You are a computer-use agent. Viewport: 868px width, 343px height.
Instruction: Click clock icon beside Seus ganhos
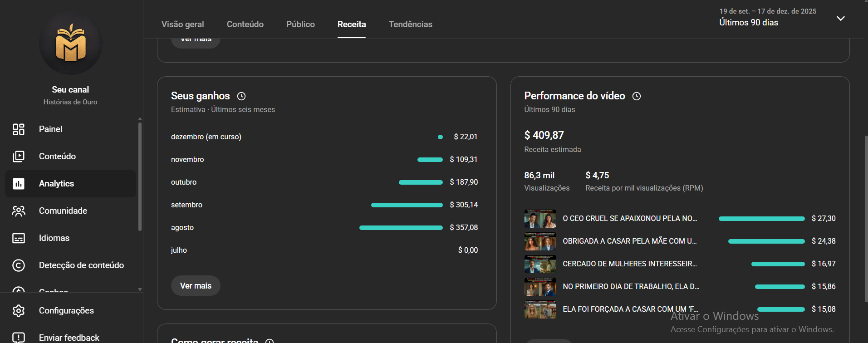(x=241, y=96)
